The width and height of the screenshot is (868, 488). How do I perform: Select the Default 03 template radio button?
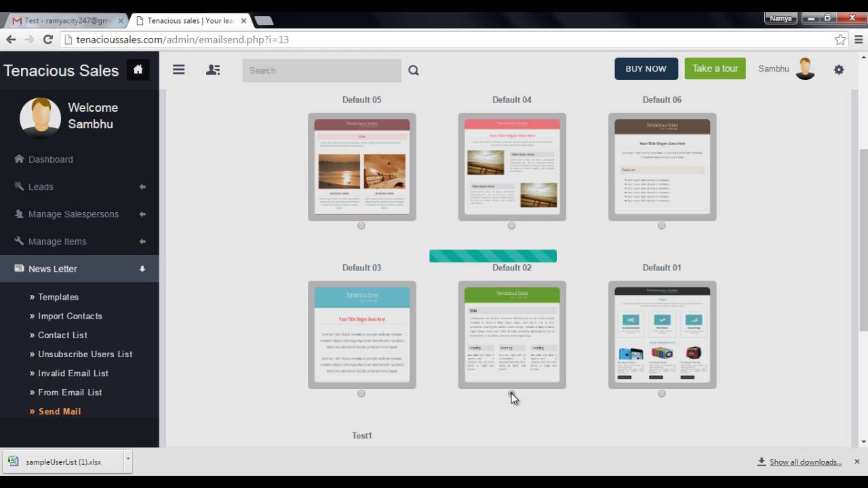point(361,393)
